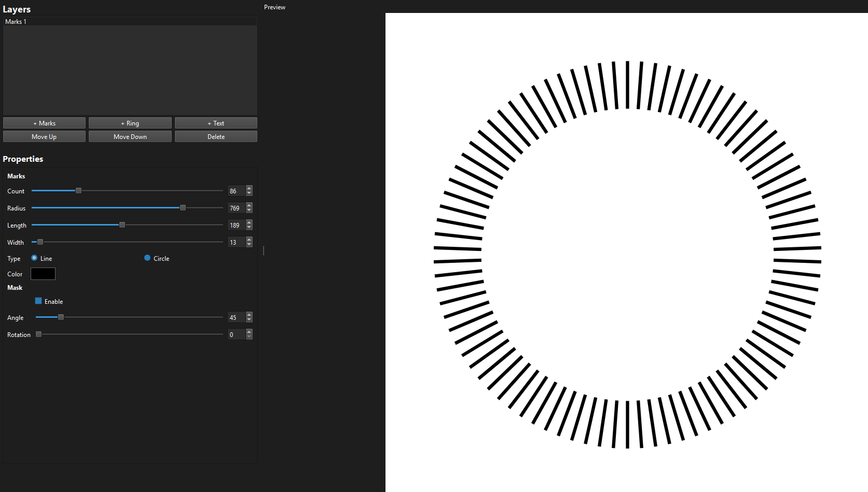Viewport: 868px width, 492px height.
Task: Select the Line type radio button
Action: [34, 258]
